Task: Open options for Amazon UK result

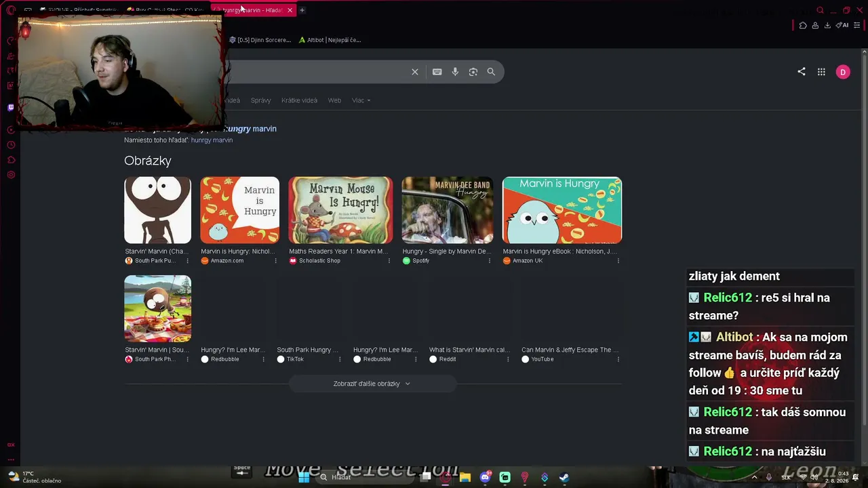Action: [x=618, y=261]
